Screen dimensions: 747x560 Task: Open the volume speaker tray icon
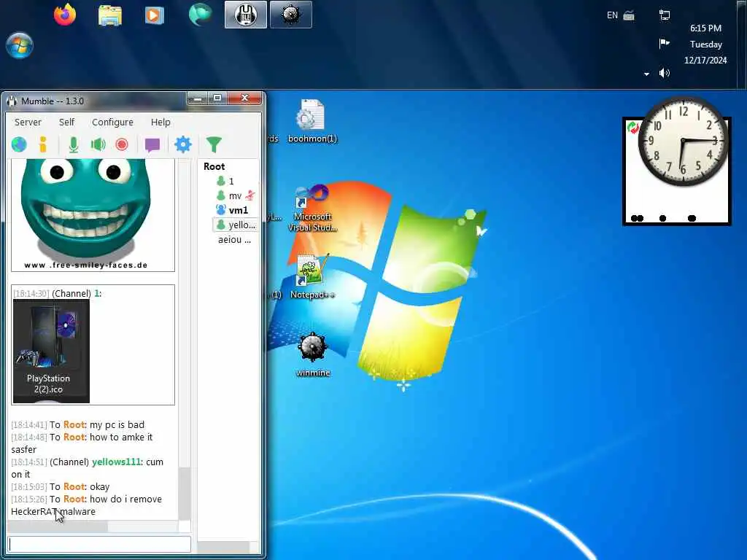tap(664, 73)
